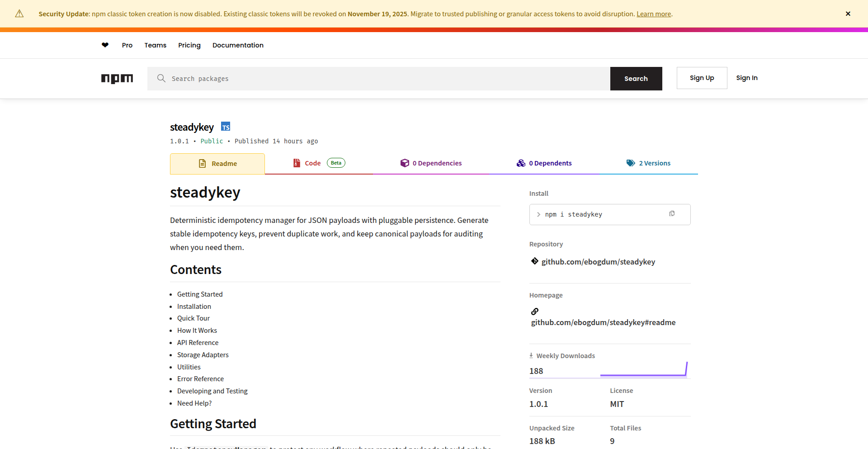
Task: Click the git repository diamond icon
Action: click(x=535, y=261)
